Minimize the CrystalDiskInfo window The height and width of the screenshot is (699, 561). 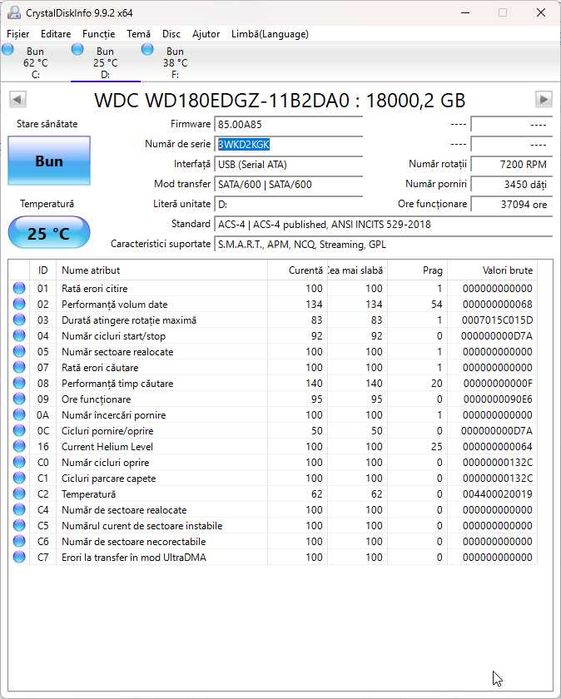pos(465,13)
